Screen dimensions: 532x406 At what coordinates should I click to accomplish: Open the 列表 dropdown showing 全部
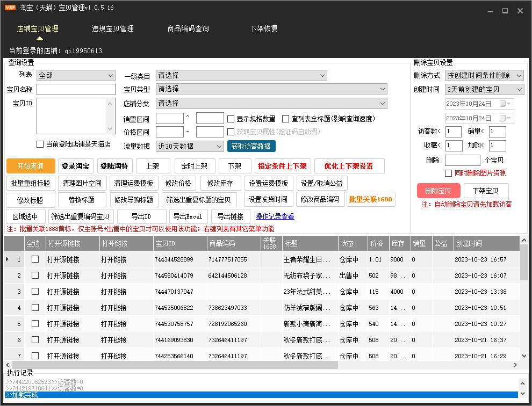[x=76, y=75]
